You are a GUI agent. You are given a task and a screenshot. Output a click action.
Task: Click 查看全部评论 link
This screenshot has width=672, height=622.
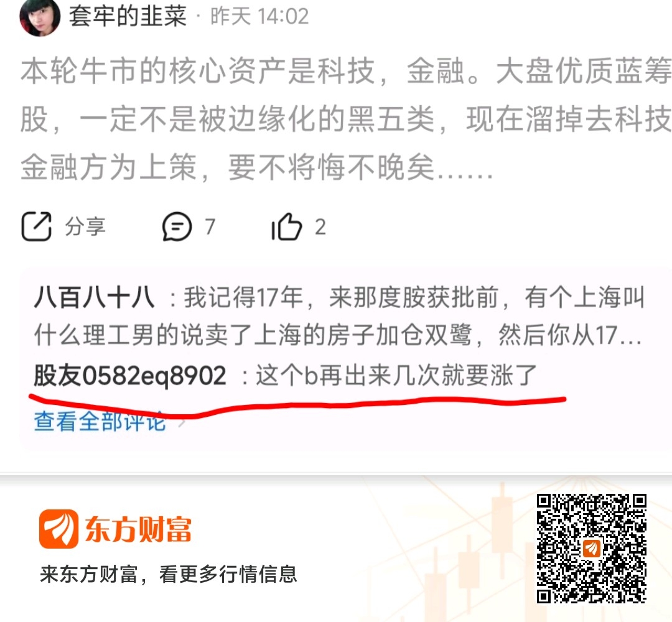100,420
